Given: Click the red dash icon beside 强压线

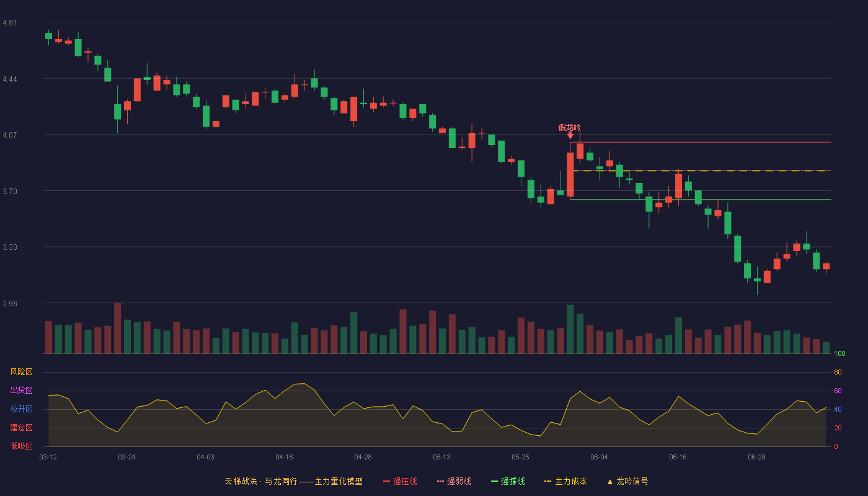Looking at the screenshot, I should (386, 481).
